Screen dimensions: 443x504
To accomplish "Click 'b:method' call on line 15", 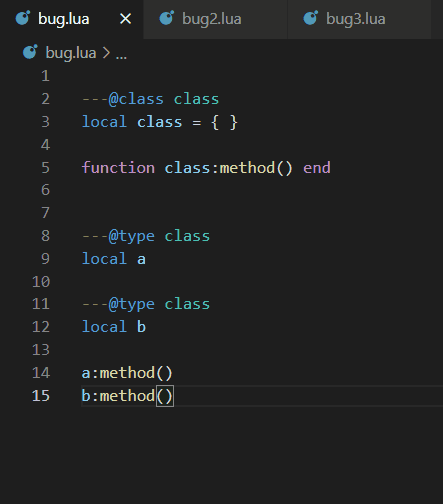I will click(x=118, y=396).
